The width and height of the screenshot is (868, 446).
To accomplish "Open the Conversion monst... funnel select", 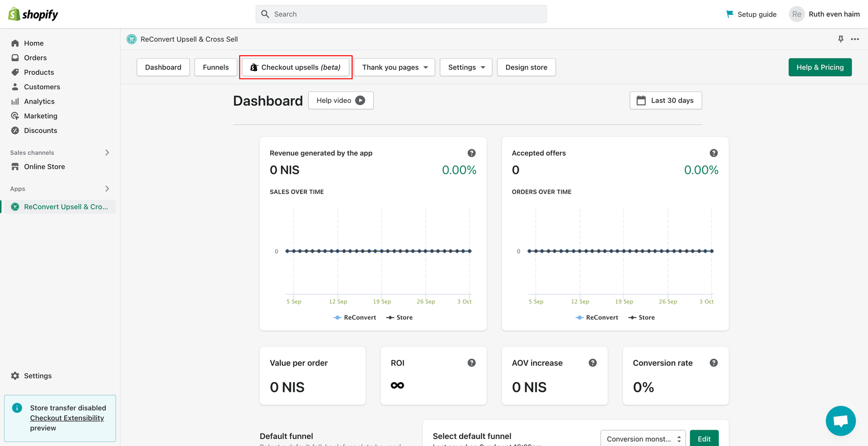I will click(643, 439).
